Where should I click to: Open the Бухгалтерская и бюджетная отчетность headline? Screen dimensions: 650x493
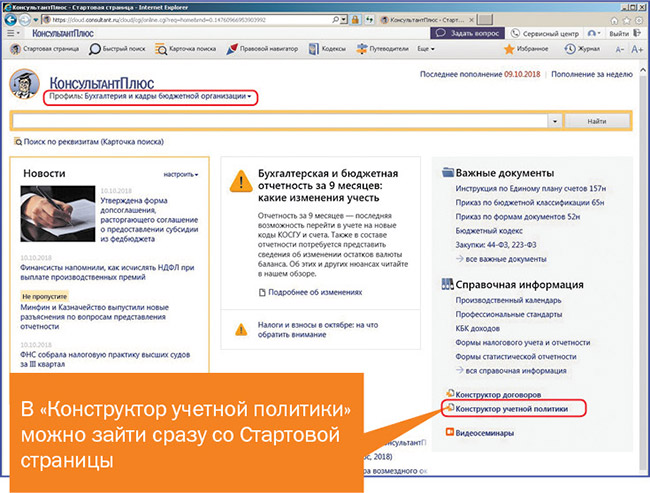[x=328, y=185]
